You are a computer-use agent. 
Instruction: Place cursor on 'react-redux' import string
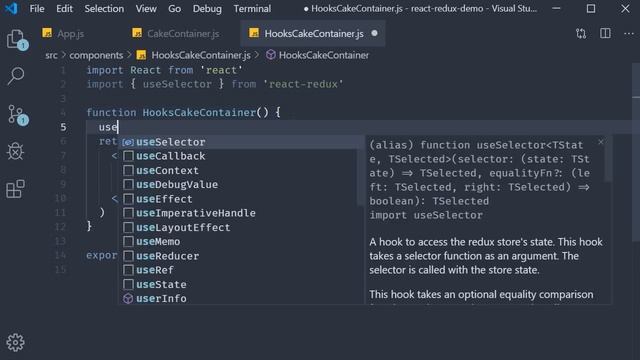tap(303, 84)
